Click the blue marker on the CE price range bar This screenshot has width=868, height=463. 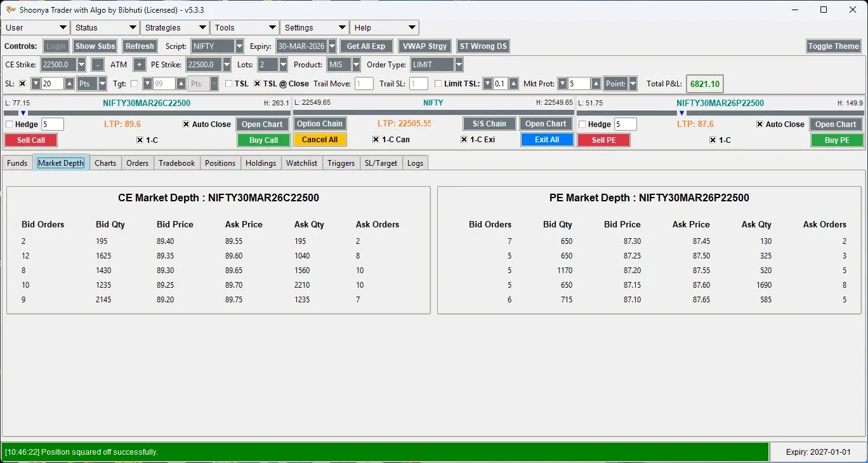click(23, 113)
